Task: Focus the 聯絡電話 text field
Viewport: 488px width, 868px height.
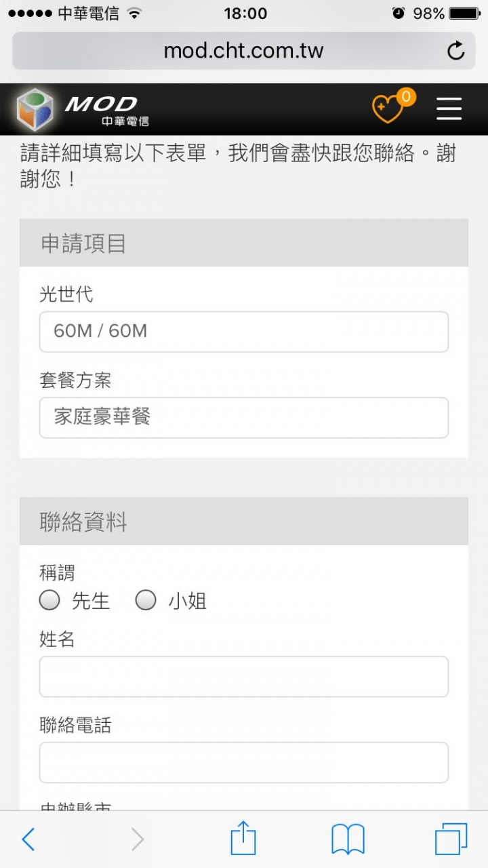Action: pyautogui.click(x=244, y=763)
